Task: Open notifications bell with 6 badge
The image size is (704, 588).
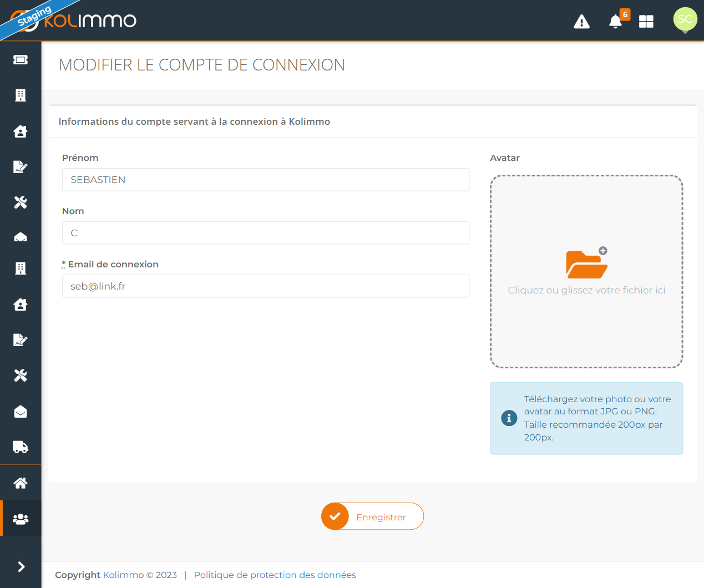Action: 617,21
